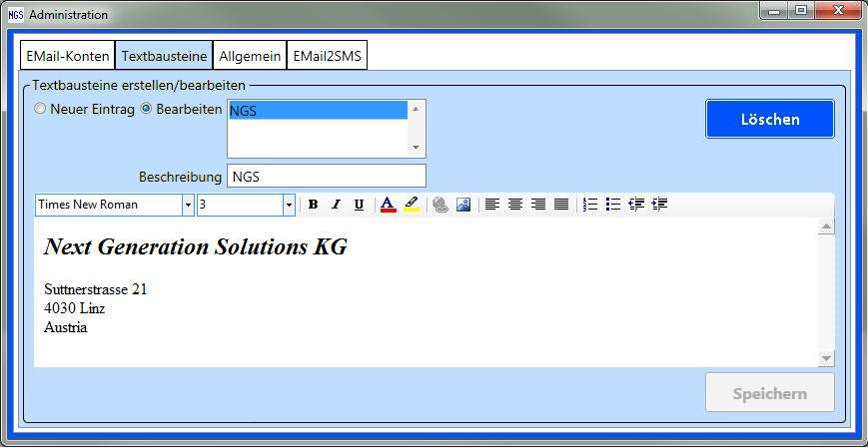
Task: Toggle italic formatting in the editor toolbar
Action: [336, 205]
